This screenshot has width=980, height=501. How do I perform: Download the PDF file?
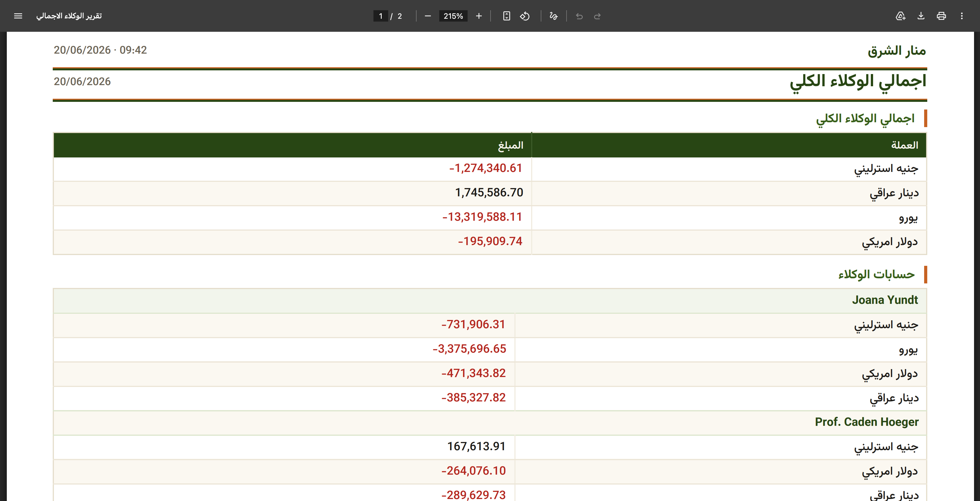(x=921, y=16)
